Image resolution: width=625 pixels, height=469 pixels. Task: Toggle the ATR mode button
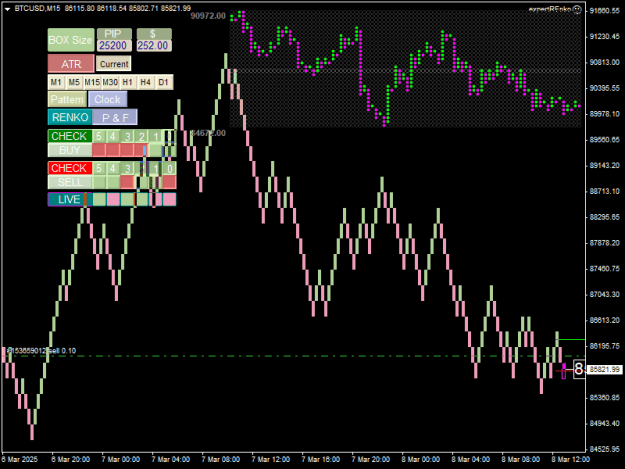click(x=71, y=64)
